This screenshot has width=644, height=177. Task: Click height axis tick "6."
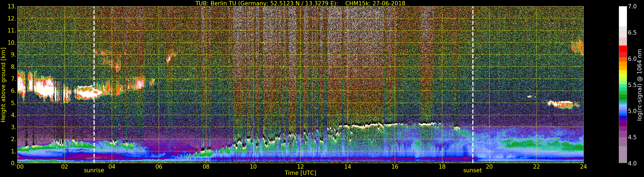(x=14, y=91)
